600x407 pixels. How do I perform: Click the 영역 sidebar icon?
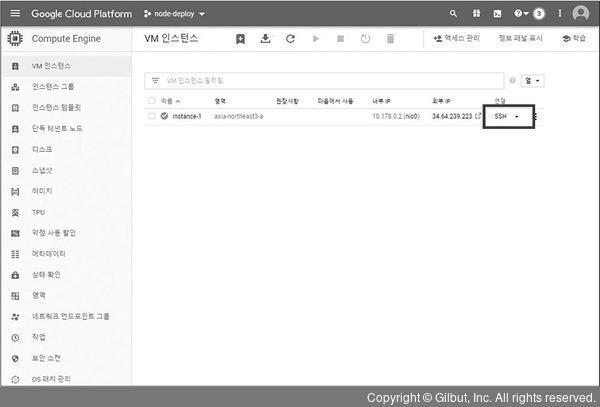click(x=15, y=296)
